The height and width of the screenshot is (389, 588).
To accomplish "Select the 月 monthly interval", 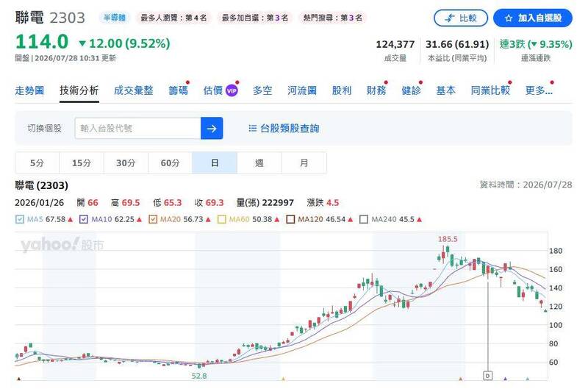I will click(304, 163).
